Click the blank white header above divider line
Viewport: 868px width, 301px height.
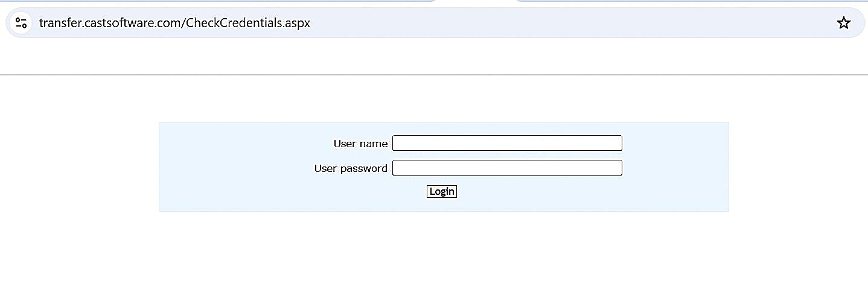click(x=423, y=57)
